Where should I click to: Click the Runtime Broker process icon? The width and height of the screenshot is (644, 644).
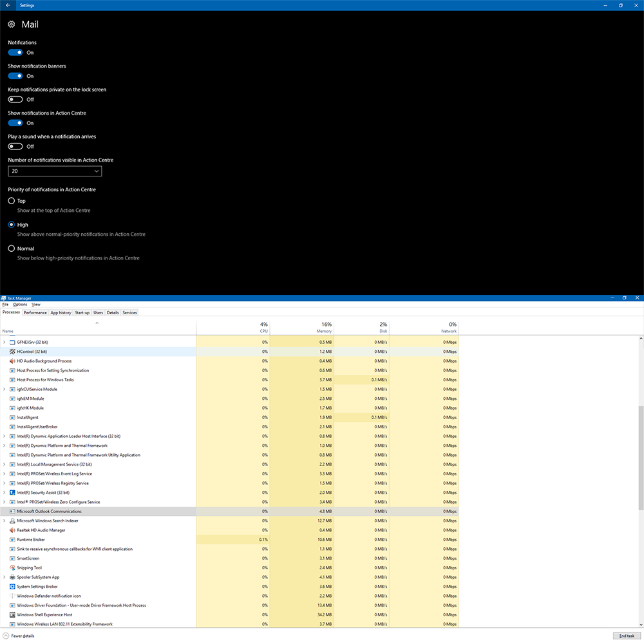(x=12, y=540)
